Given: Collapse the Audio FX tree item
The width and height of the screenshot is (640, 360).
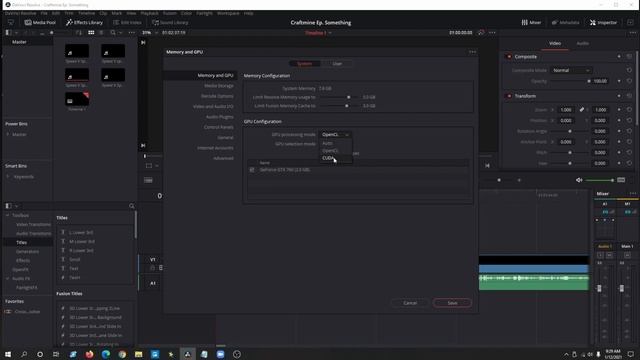Looking at the screenshot, I should [x=7, y=278].
